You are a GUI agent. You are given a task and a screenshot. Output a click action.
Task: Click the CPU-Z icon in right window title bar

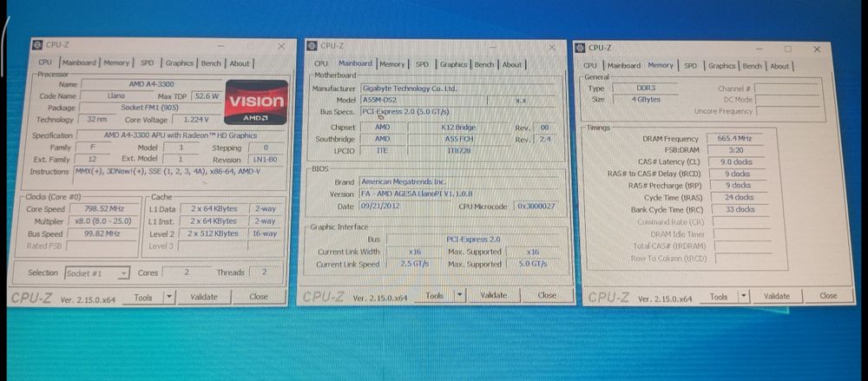[580, 49]
